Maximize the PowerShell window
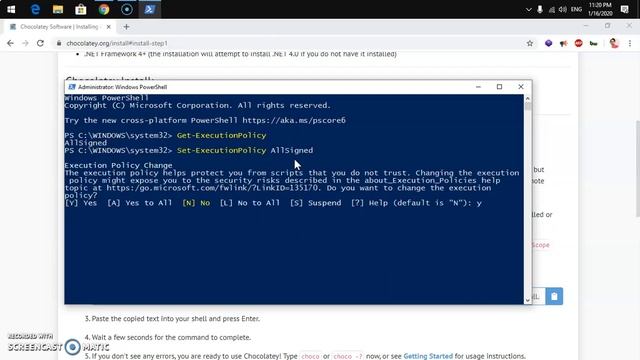This screenshot has width=640, height=360. (499, 87)
